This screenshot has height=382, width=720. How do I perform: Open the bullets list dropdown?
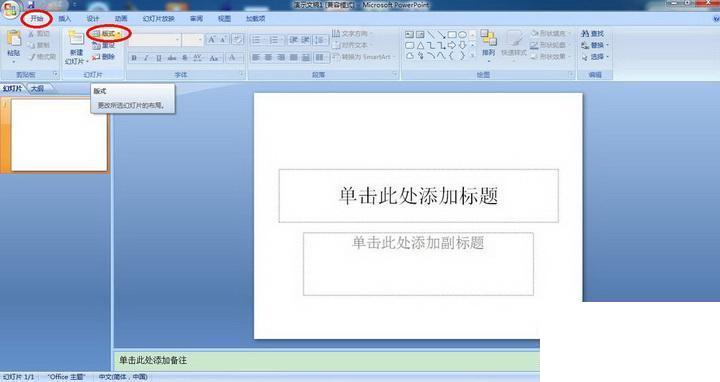[259, 40]
